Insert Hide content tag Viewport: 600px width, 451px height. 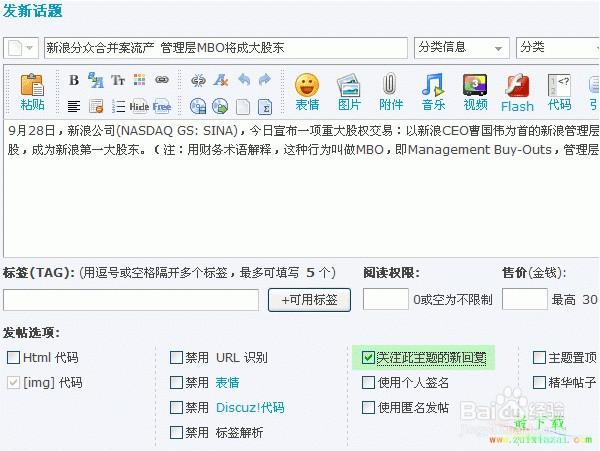pos(139,106)
